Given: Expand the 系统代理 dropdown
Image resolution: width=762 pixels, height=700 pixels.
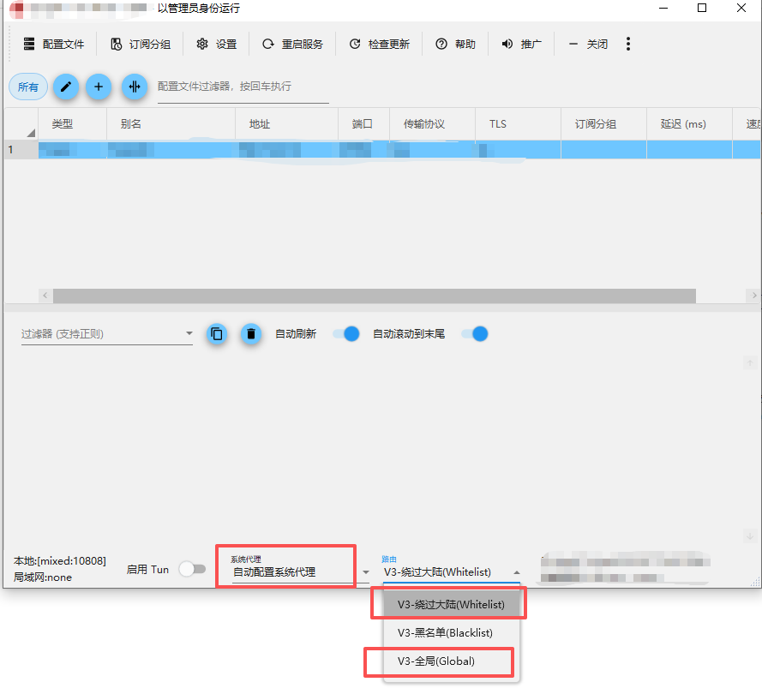Looking at the screenshot, I should (x=365, y=571).
